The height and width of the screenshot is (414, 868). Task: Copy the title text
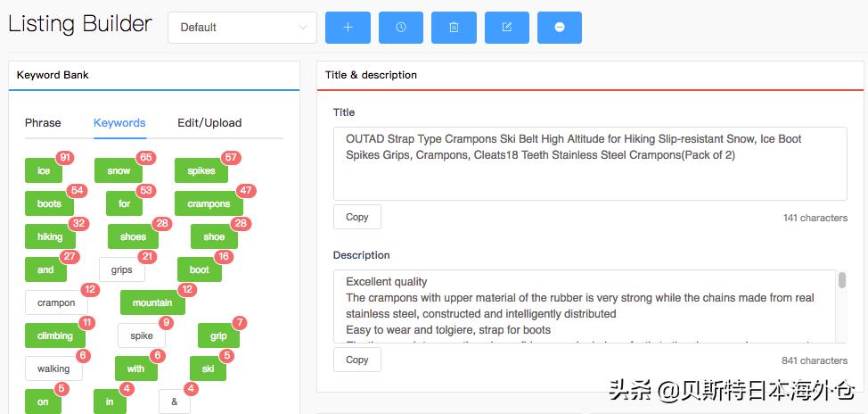pos(357,217)
